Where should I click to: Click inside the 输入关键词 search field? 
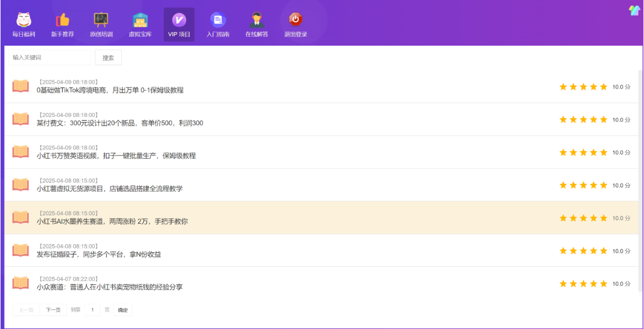pos(49,58)
